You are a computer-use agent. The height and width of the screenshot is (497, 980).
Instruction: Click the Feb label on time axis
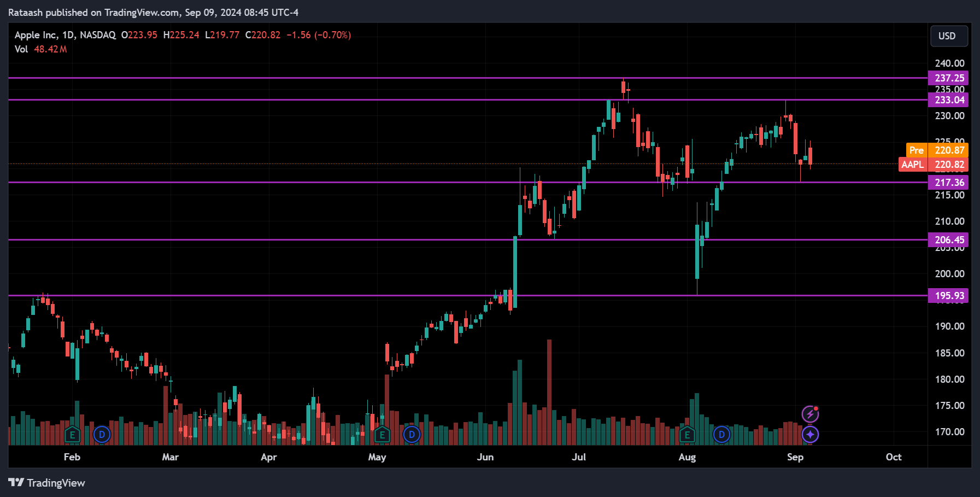tap(72, 457)
